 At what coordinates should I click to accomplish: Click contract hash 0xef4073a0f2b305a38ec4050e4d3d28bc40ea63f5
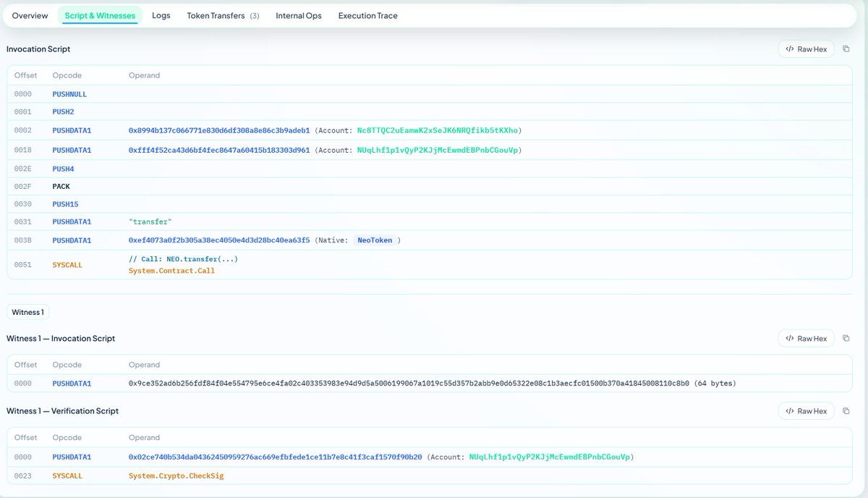pyautogui.click(x=219, y=240)
